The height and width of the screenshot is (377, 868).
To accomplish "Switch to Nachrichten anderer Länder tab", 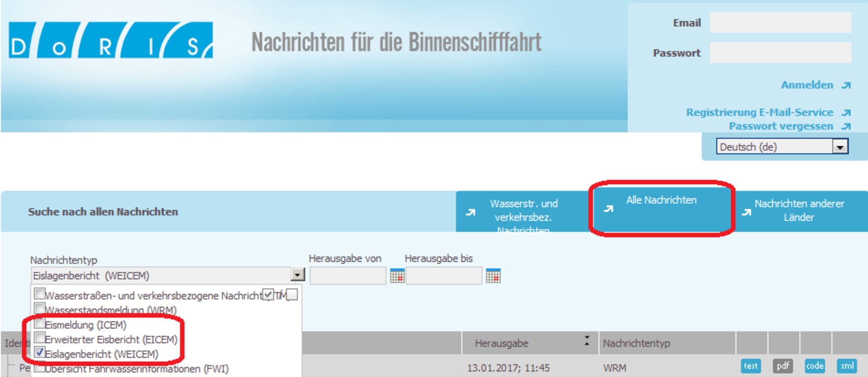I will [x=799, y=211].
